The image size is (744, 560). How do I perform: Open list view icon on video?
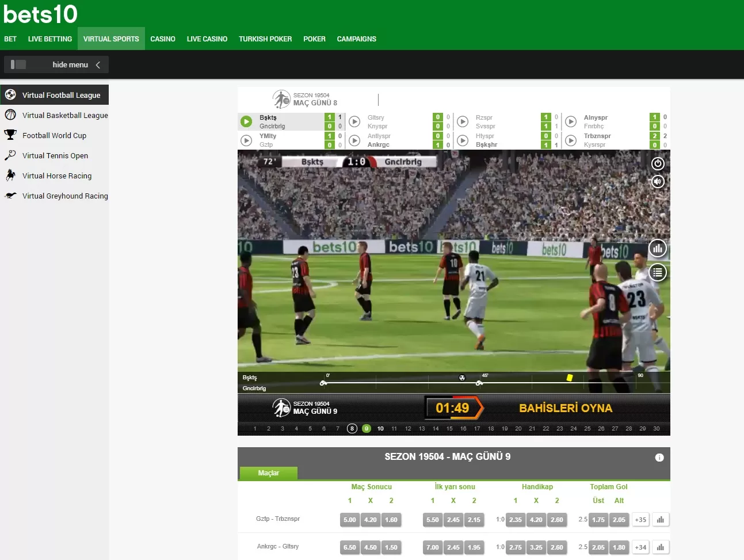tap(658, 272)
